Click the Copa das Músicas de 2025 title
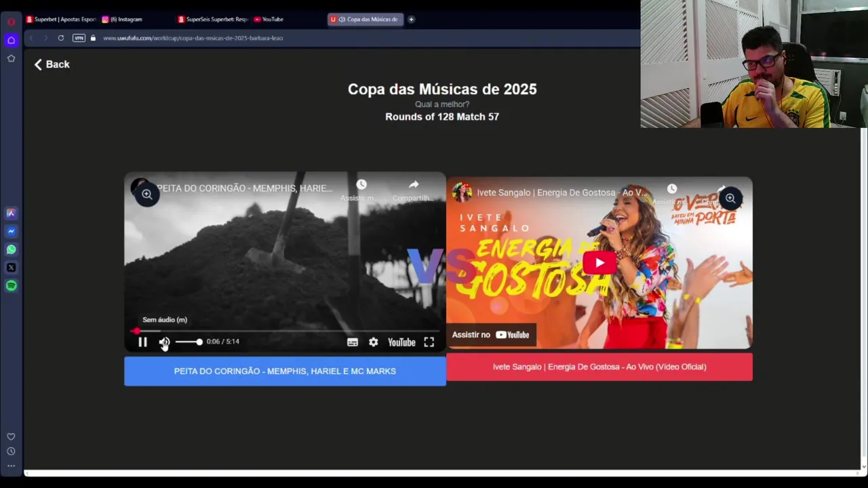This screenshot has height=488, width=868. coord(442,89)
